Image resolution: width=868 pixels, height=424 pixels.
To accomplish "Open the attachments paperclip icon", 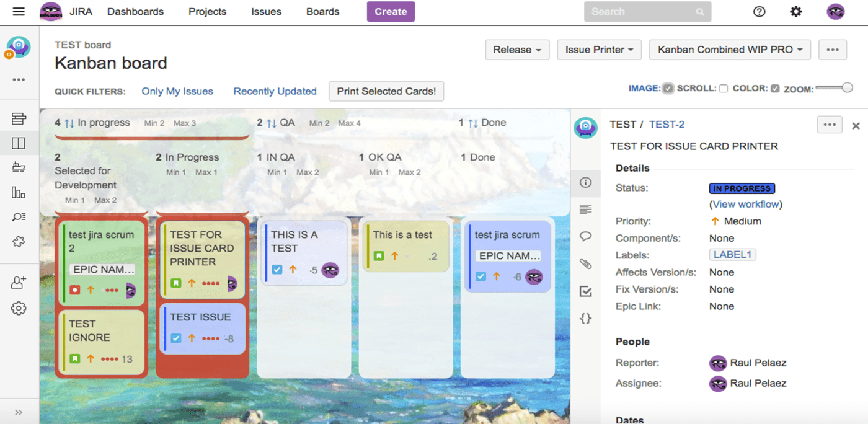I will pos(585,264).
